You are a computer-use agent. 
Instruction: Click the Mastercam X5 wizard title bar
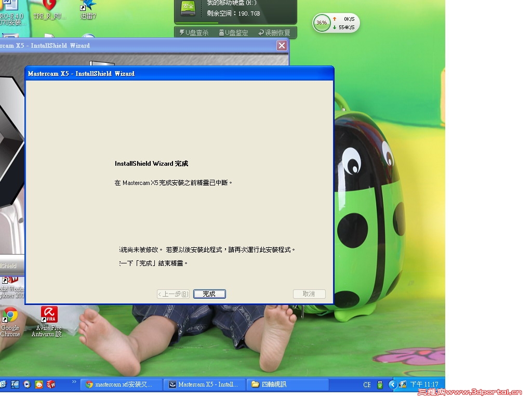pos(179,74)
